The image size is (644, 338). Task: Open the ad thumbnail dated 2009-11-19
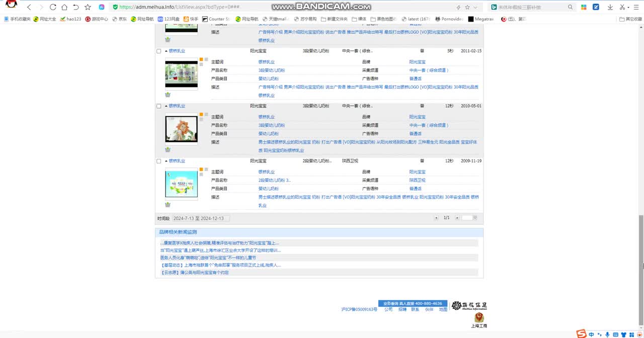(181, 184)
